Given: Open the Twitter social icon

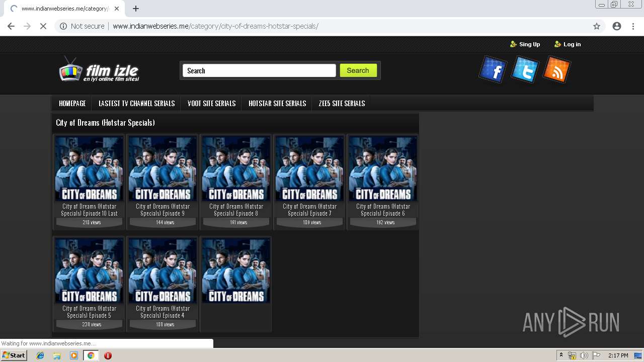Looking at the screenshot, I should pos(525,69).
